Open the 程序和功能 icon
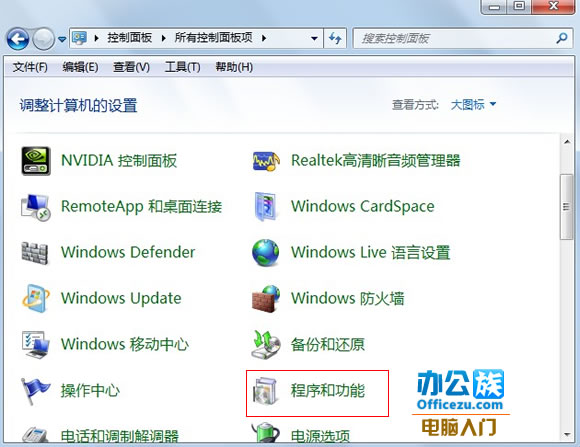 [x=265, y=390]
